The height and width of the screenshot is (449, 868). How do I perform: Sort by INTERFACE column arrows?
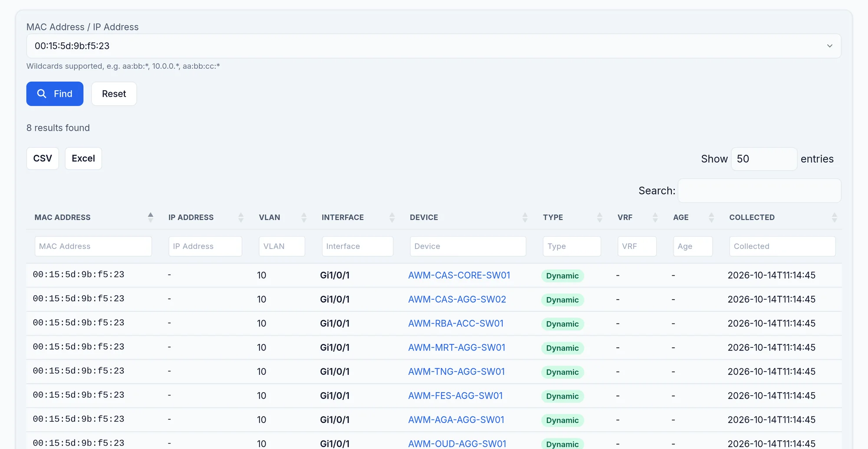392,217
